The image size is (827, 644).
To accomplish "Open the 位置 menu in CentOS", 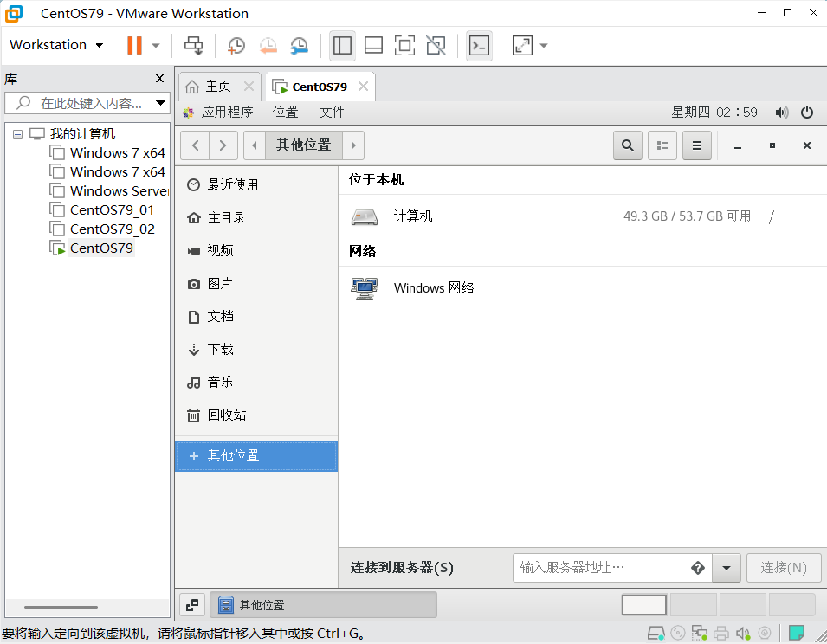I will click(285, 112).
